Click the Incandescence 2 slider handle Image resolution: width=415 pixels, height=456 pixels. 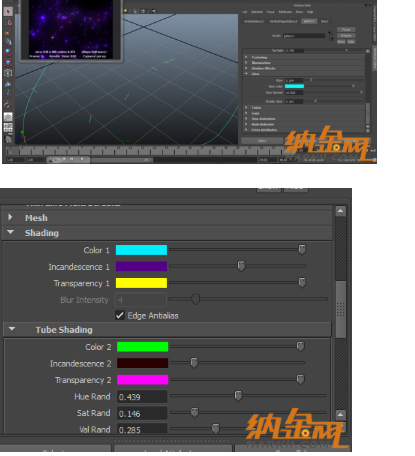click(194, 362)
